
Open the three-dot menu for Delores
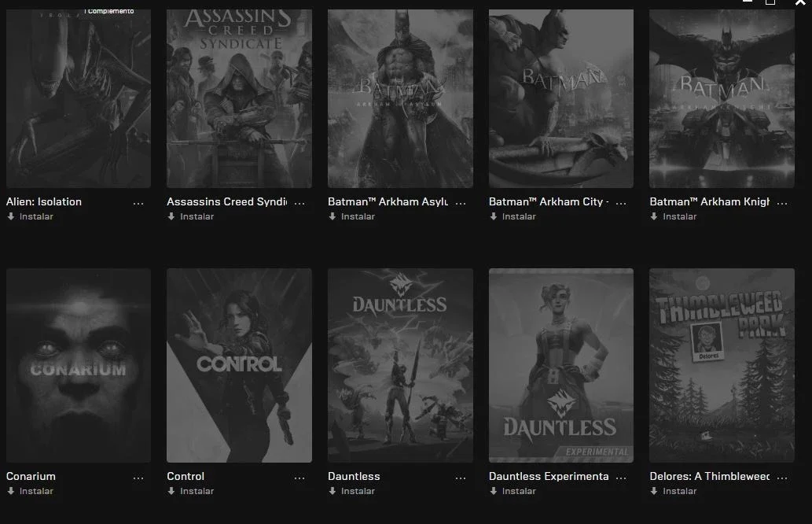point(782,478)
